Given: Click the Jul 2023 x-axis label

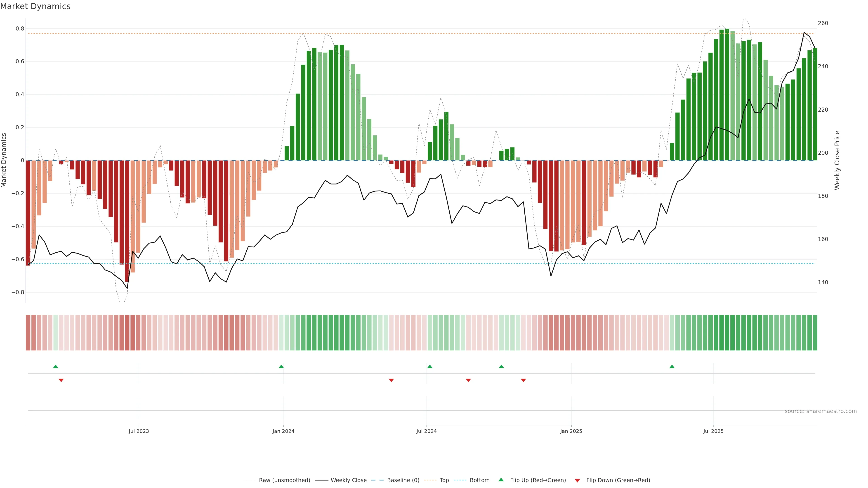Looking at the screenshot, I should click(x=139, y=431).
